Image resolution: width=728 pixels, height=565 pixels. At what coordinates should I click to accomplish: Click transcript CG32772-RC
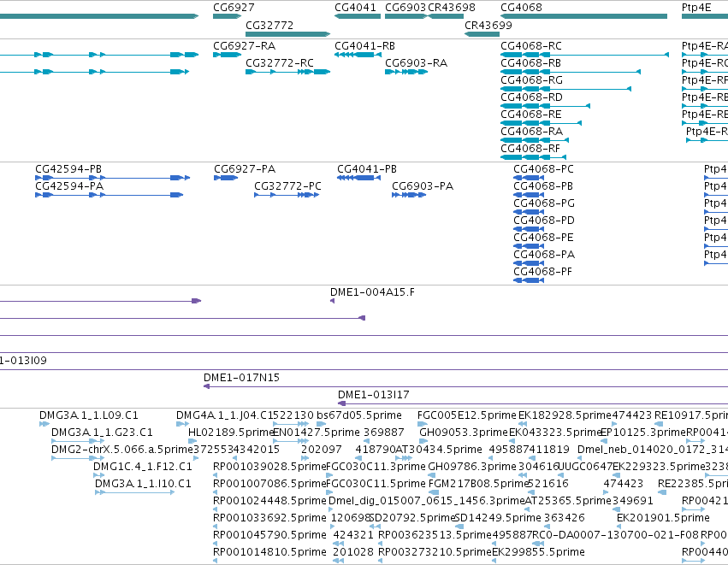(x=287, y=72)
